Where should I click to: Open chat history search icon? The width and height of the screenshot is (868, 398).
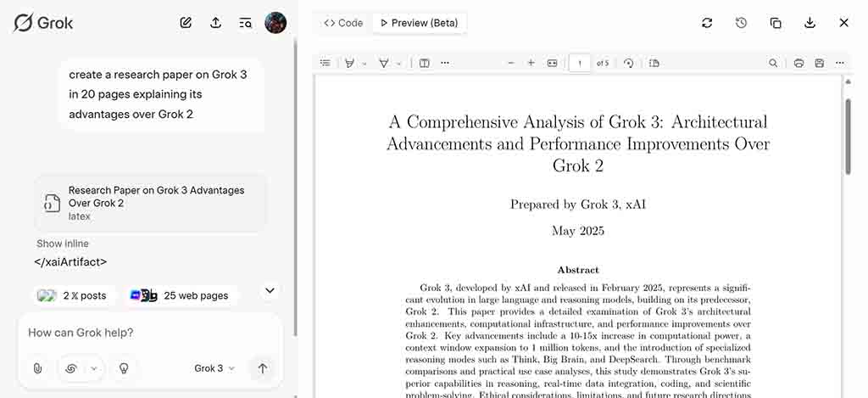coord(245,23)
